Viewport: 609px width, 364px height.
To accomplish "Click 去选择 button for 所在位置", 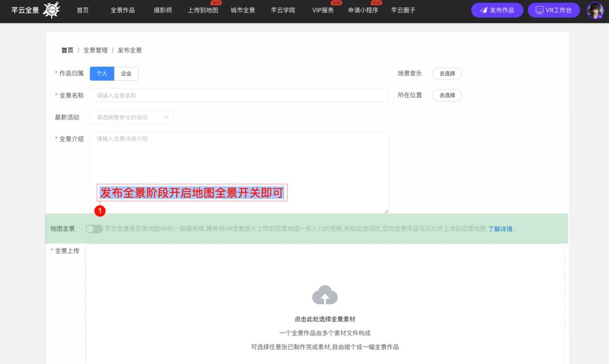I will pyautogui.click(x=447, y=95).
